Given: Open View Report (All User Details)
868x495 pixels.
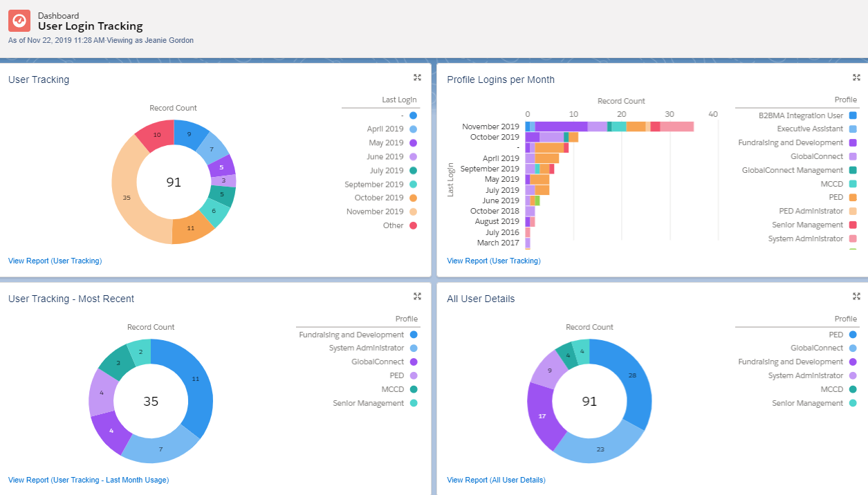Looking at the screenshot, I should tap(496, 480).
